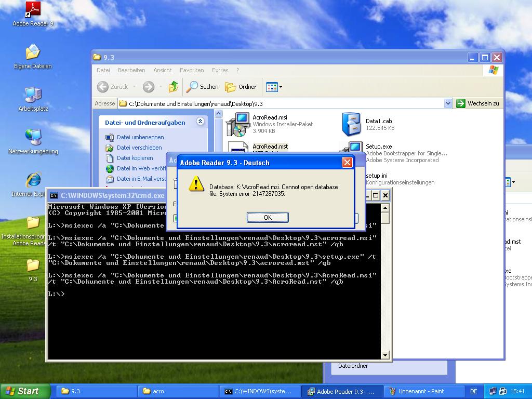Maximize the 9.3 Explorer window
The height and width of the screenshot is (399, 532).
(485, 57)
